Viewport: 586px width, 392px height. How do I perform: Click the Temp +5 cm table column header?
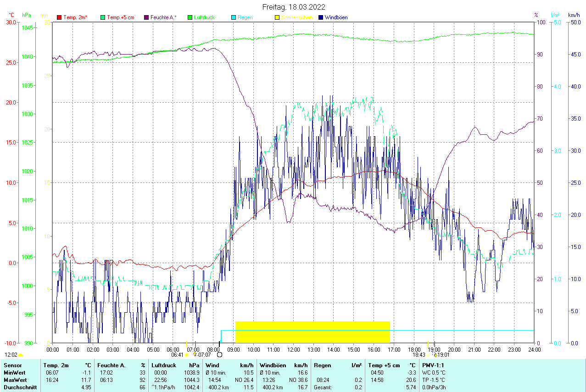point(384,365)
